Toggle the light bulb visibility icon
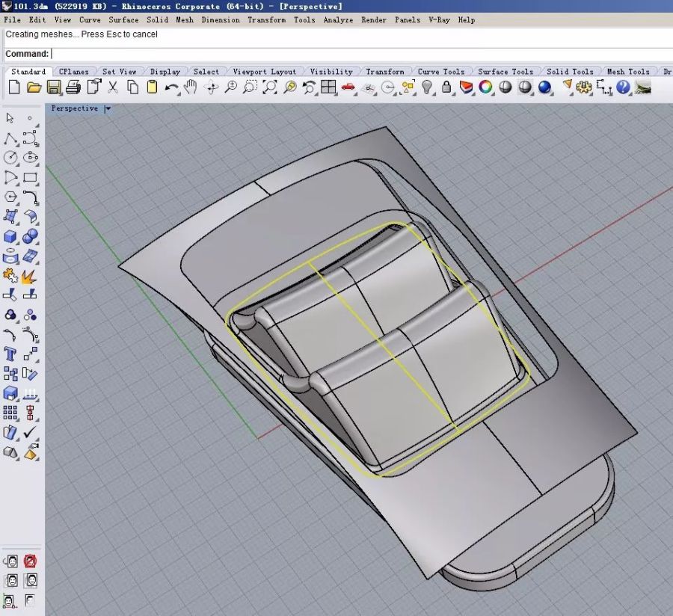 pos(427,87)
